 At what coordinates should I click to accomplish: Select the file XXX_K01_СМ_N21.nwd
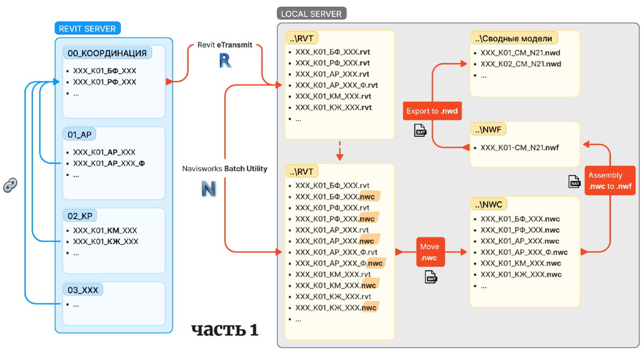(x=521, y=53)
